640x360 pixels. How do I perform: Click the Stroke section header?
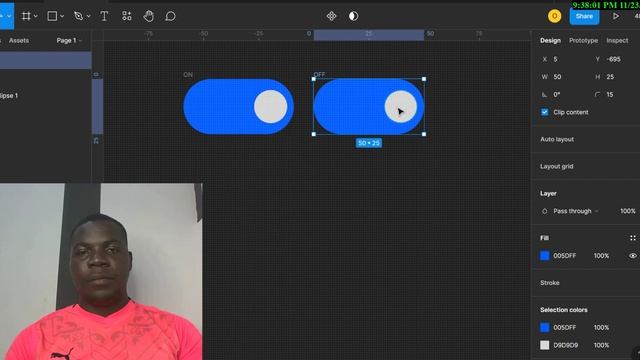pyautogui.click(x=550, y=282)
